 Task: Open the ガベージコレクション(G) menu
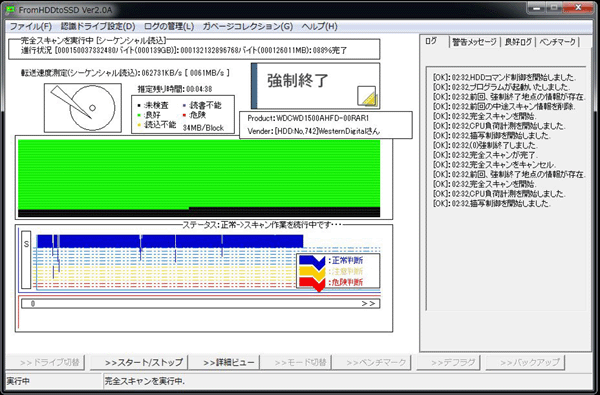click(248, 26)
